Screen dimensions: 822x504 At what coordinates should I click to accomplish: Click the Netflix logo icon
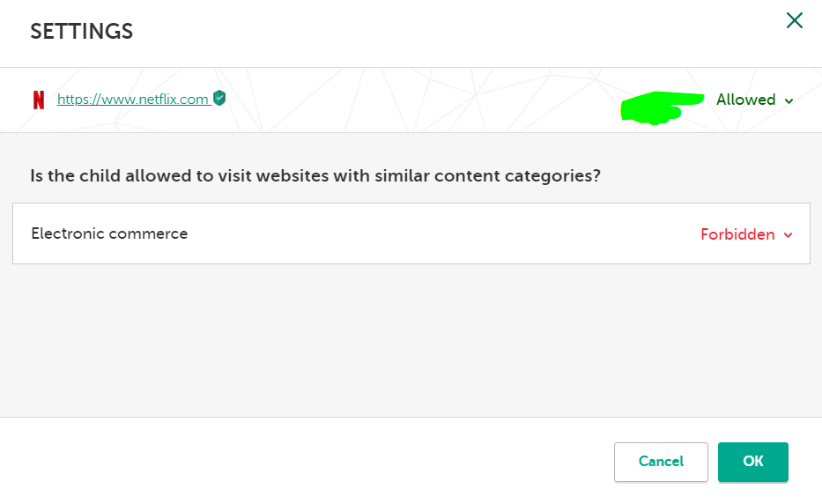(39, 100)
